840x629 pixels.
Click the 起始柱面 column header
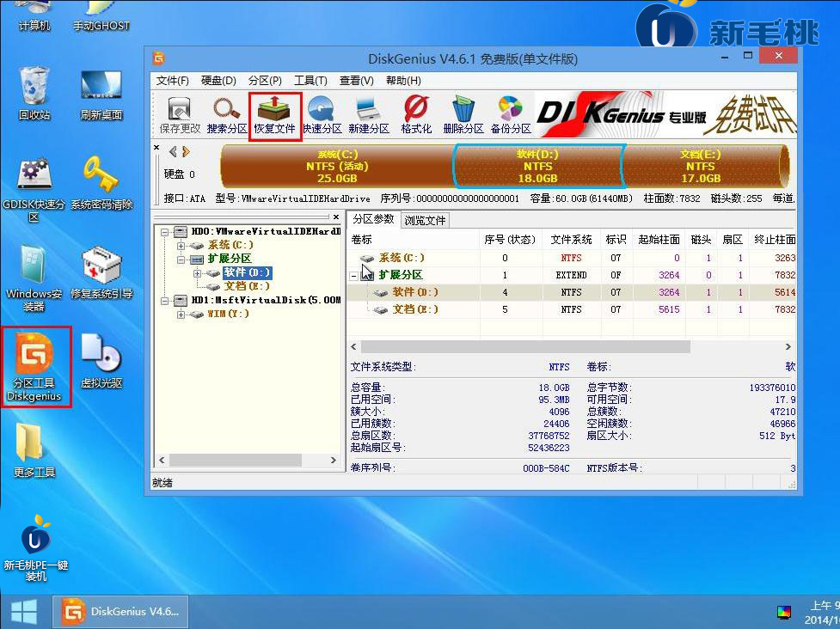[x=659, y=239]
